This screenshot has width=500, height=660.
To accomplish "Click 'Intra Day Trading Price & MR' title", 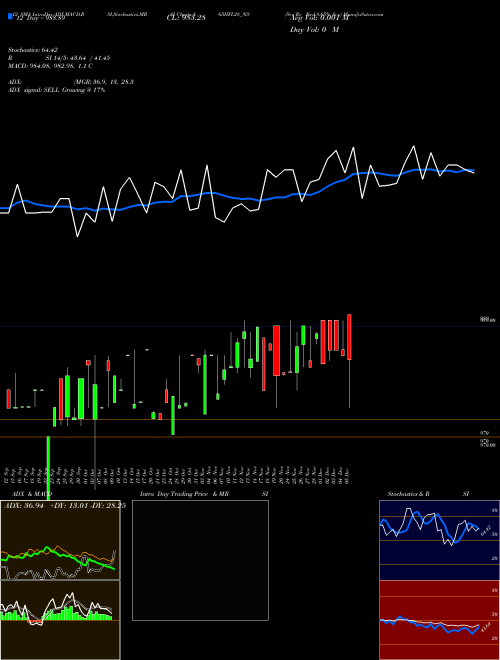I will point(184,494).
